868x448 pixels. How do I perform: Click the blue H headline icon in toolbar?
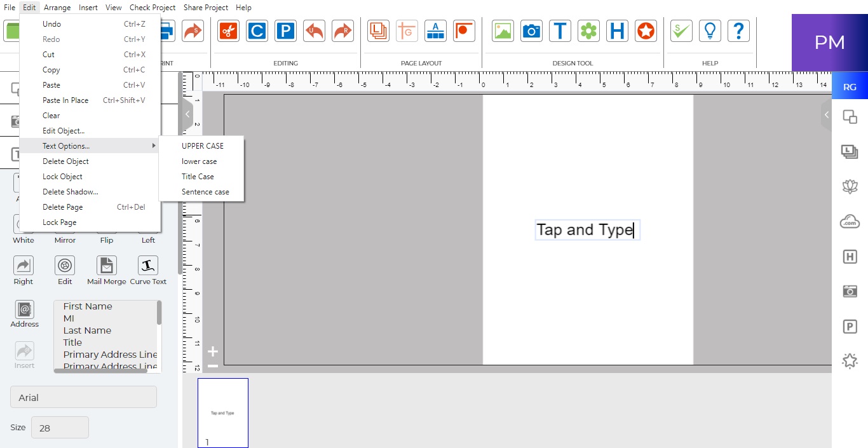click(x=617, y=31)
